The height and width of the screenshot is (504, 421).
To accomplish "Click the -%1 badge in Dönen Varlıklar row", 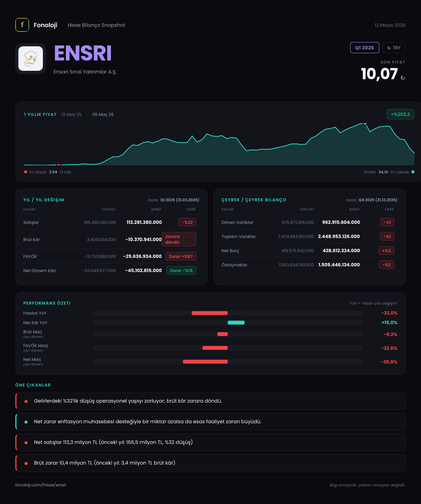I will coord(387,222).
